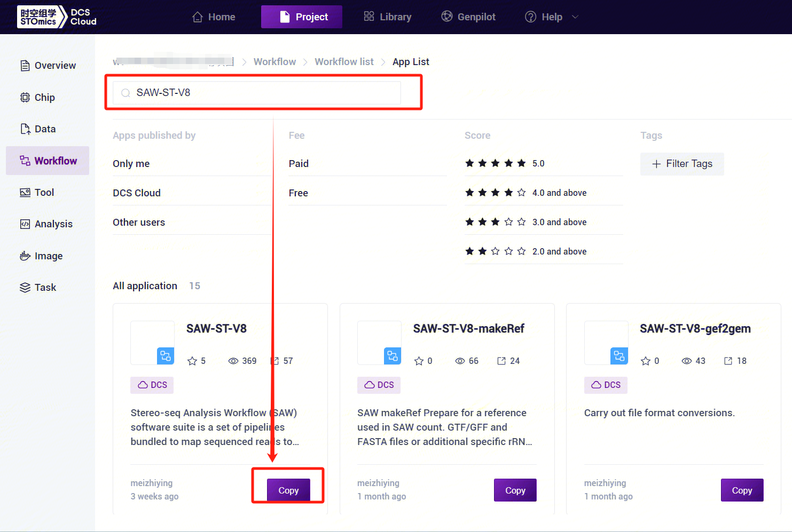The height and width of the screenshot is (532, 792).
Task: Click the search magnifier icon
Action: 126,93
